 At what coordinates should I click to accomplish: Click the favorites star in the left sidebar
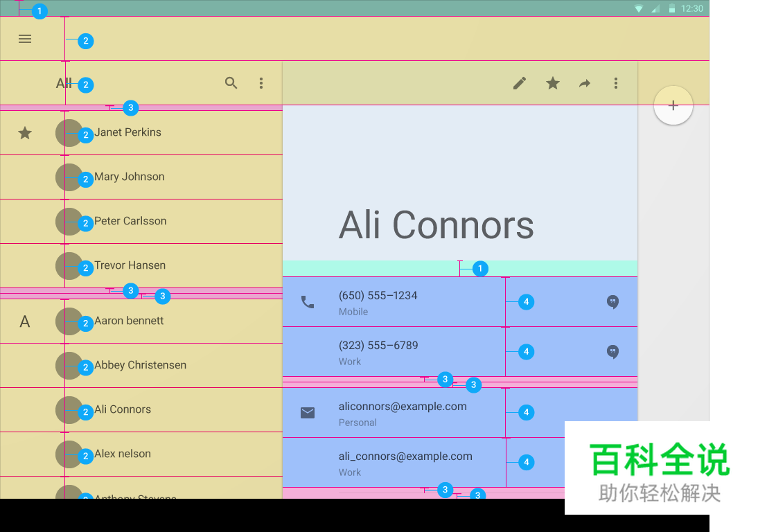[x=25, y=133]
